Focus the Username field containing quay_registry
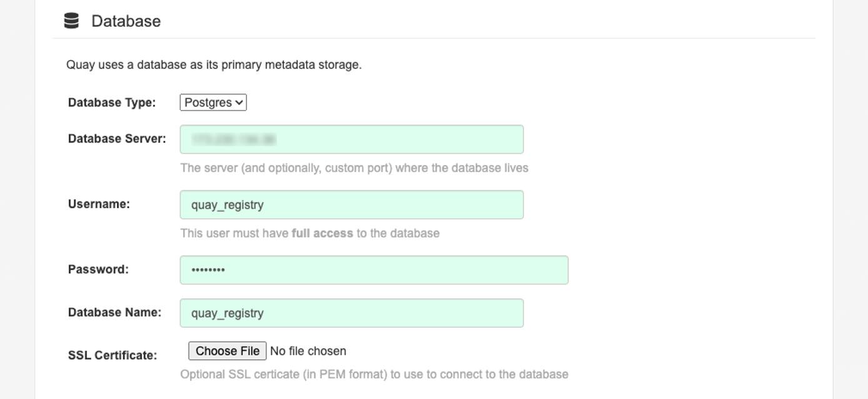868x399 pixels. pyautogui.click(x=350, y=204)
